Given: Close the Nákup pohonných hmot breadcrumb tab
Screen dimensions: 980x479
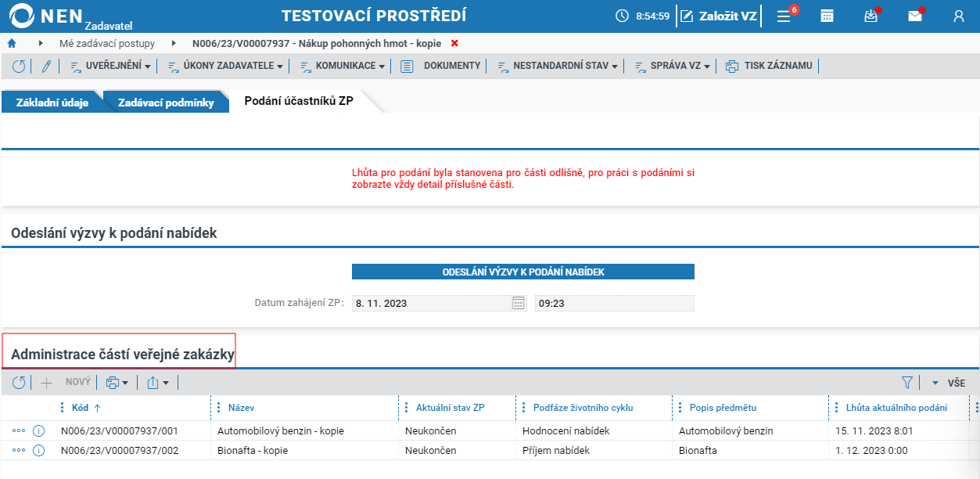Looking at the screenshot, I should point(455,43).
